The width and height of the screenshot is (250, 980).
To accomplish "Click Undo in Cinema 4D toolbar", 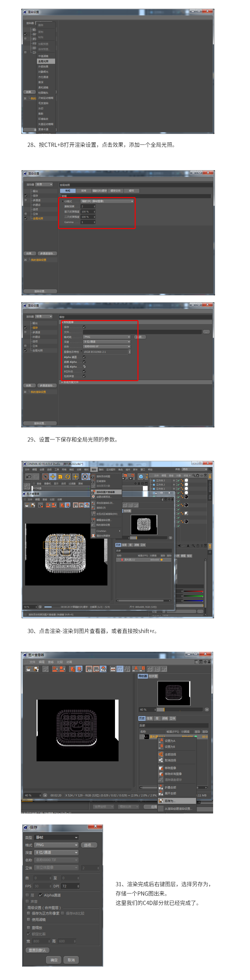I will click(28, 476).
